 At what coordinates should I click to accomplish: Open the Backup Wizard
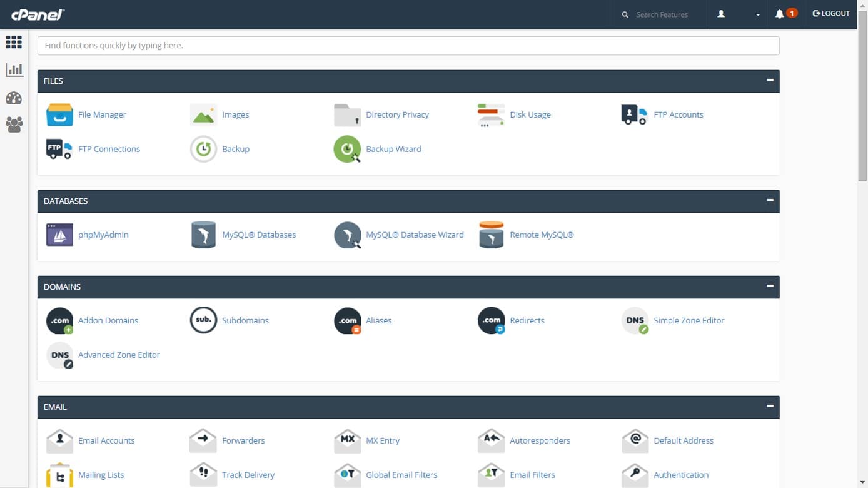pyautogui.click(x=393, y=149)
